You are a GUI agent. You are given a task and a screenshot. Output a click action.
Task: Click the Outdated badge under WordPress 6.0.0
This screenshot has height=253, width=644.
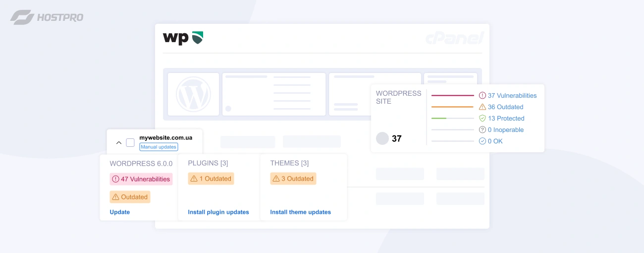pyautogui.click(x=130, y=197)
